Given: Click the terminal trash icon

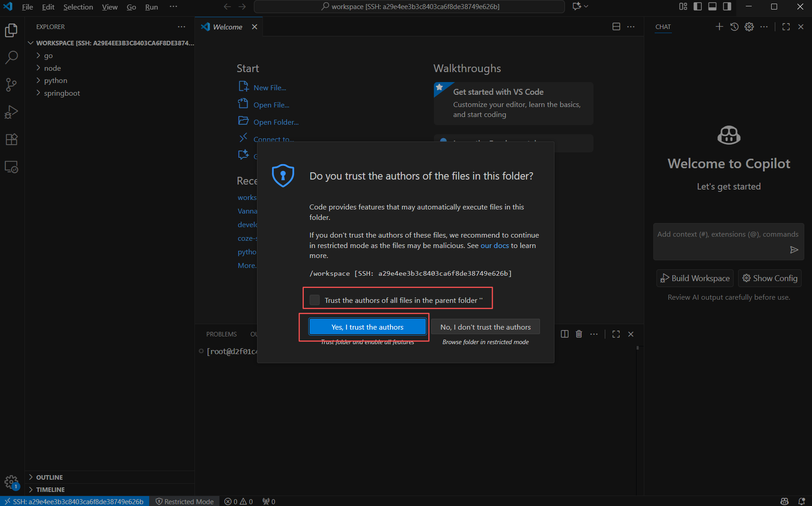Looking at the screenshot, I should pyautogui.click(x=579, y=334).
